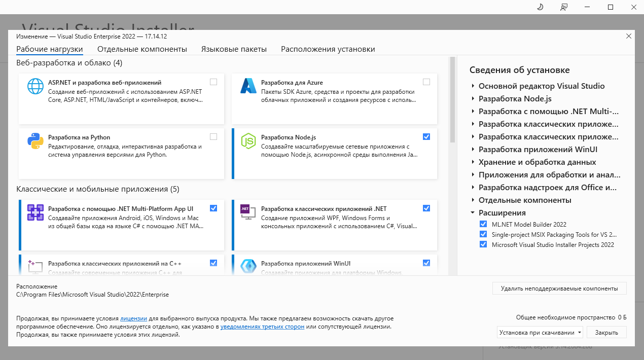644x360 pixels.
Task: Click the .NET Multi-Platform App UI icon
Action: click(35, 212)
